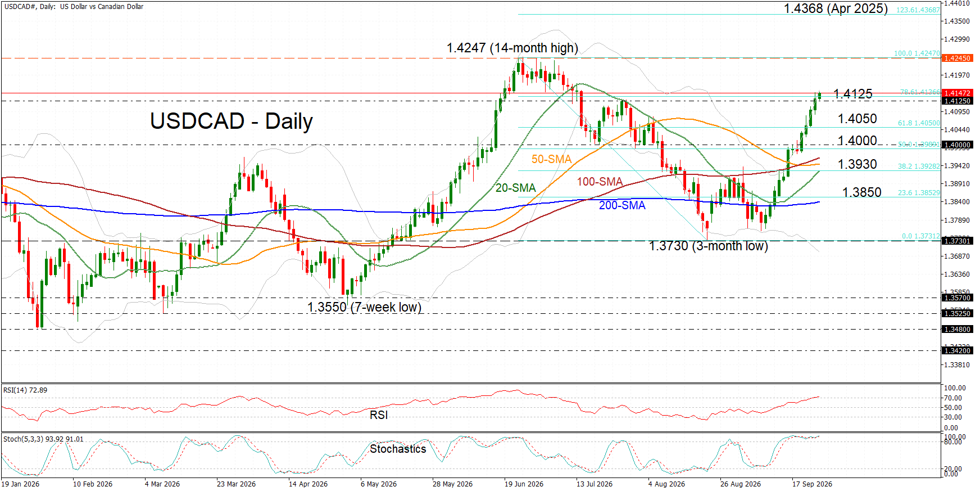980x491 pixels.
Task: Click the 17 Sep 2026 date marker
Action: [812, 484]
